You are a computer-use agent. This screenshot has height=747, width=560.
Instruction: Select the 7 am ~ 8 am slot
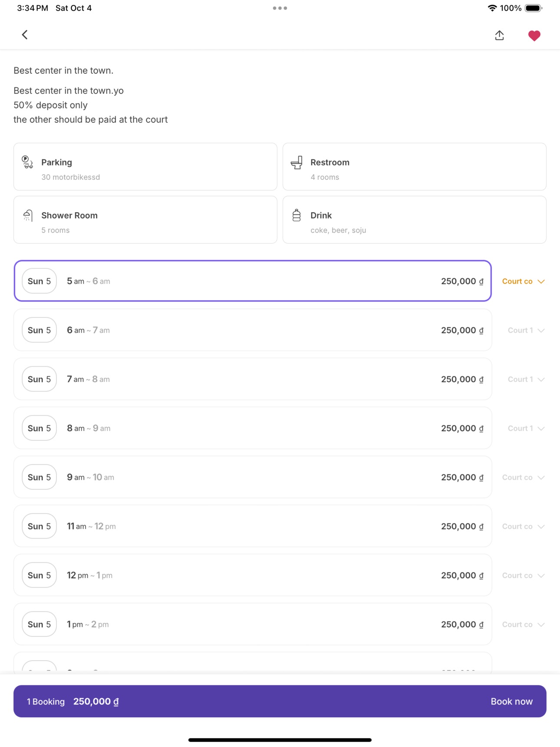tap(253, 379)
